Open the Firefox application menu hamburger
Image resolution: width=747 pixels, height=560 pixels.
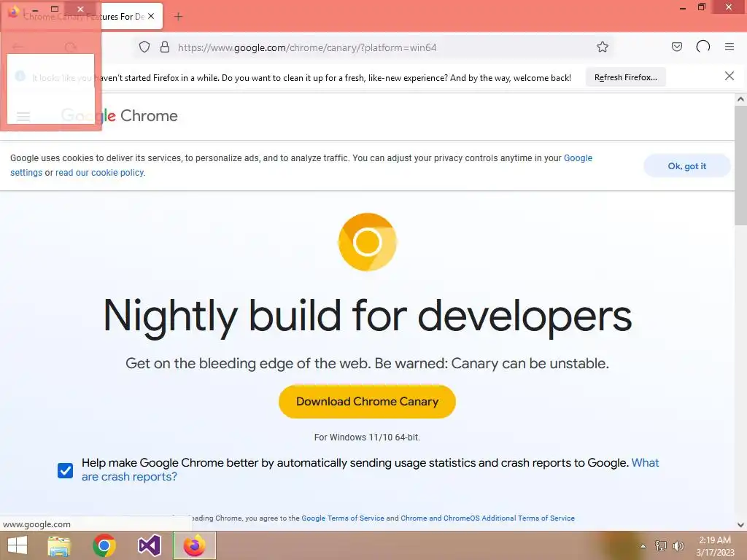click(729, 47)
